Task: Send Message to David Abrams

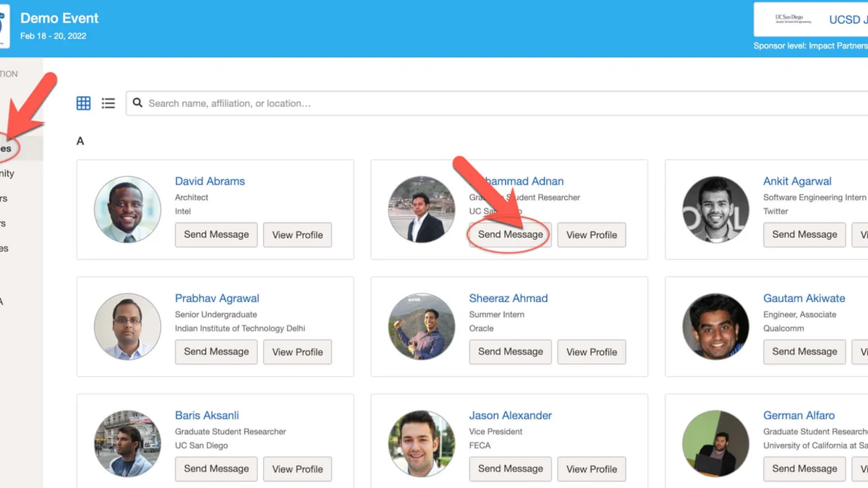Action: [216, 235]
